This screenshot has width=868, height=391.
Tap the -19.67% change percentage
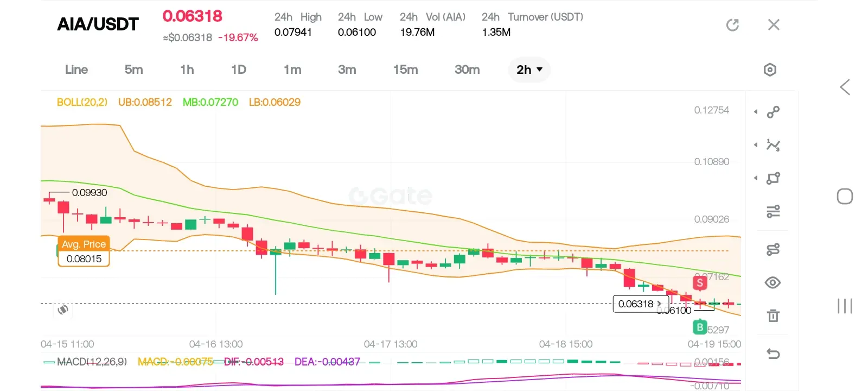click(x=238, y=37)
